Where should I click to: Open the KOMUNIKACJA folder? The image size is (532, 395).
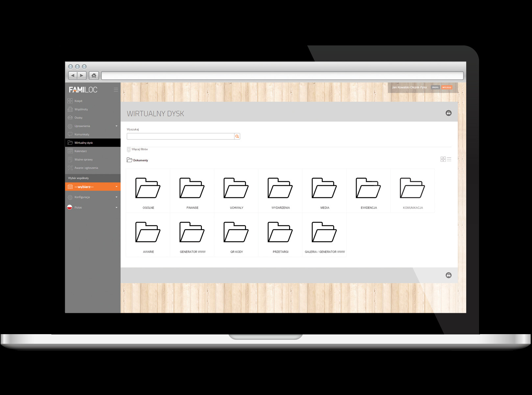tap(412, 191)
